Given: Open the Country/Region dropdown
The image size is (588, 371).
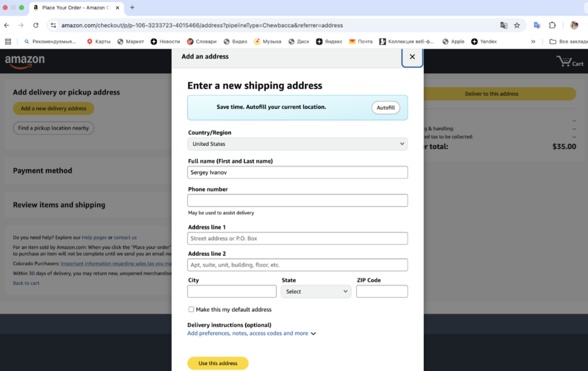Looking at the screenshot, I should click(x=297, y=144).
